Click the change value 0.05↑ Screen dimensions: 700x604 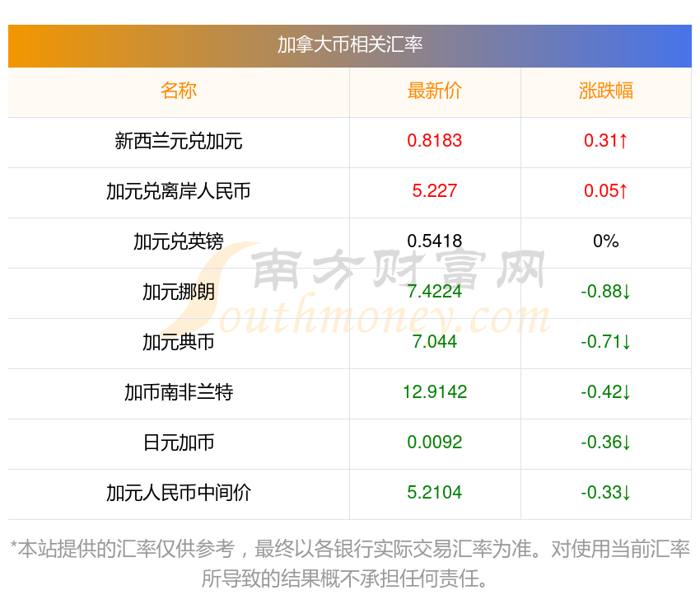606,191
